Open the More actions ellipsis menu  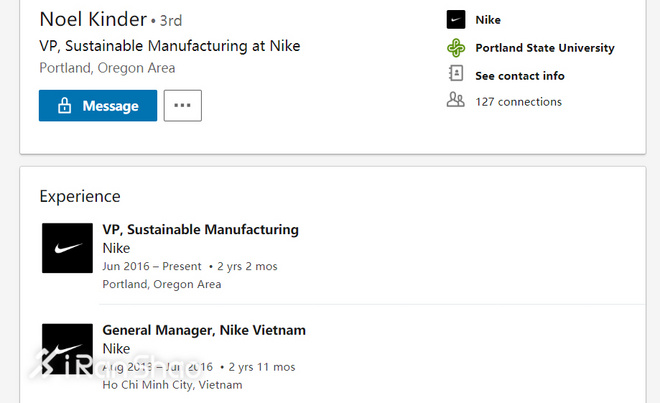click(182, 105)
